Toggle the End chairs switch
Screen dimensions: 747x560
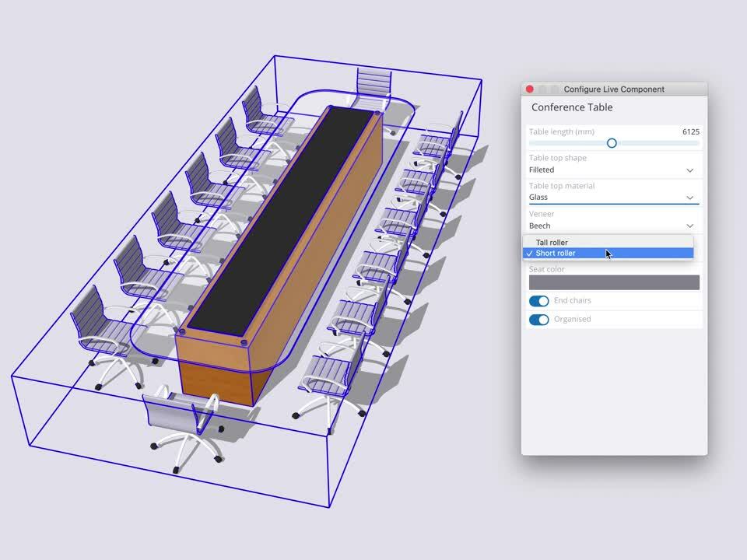[538, 301]
